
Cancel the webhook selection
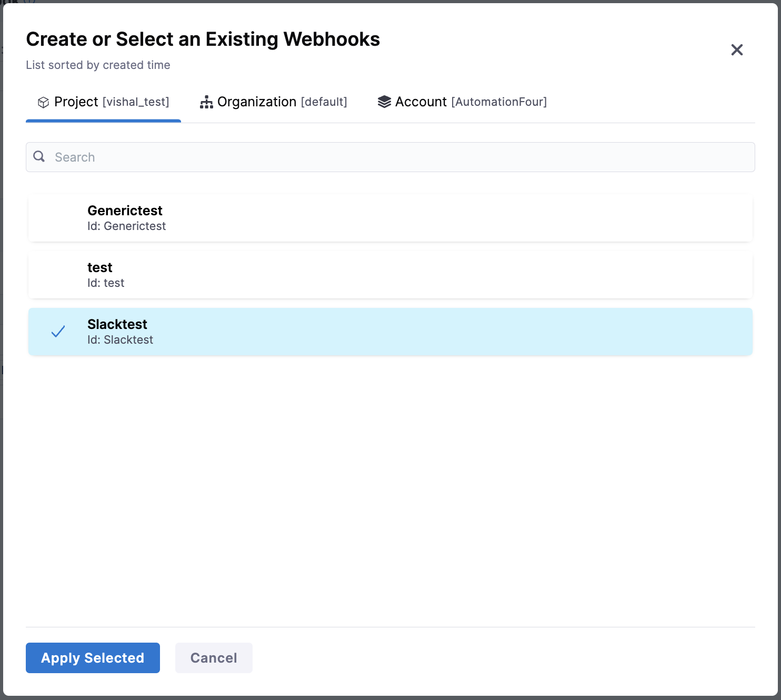[x=214, y=658]
